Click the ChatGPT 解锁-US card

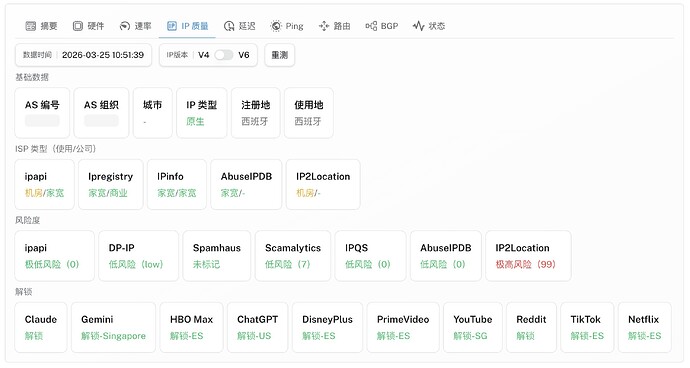click(257, 327)
